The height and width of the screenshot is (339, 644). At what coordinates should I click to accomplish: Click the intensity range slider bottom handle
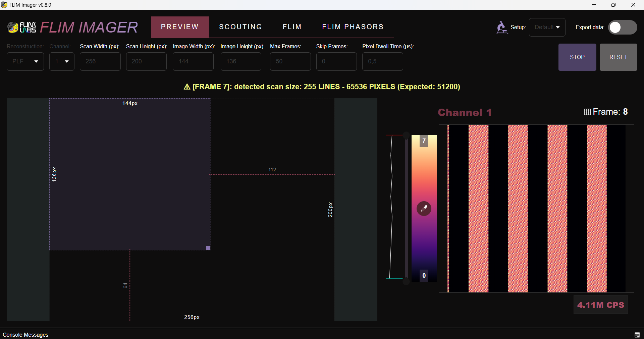(406, 281)
